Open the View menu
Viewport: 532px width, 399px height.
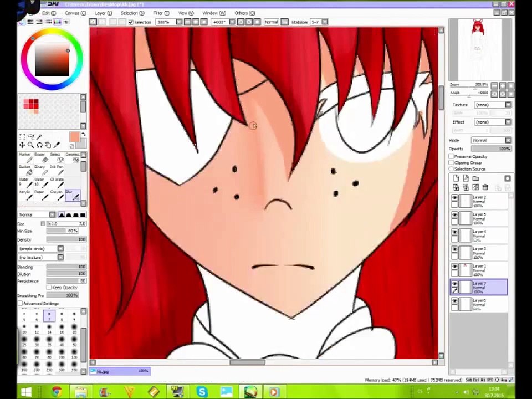(186, 13)
